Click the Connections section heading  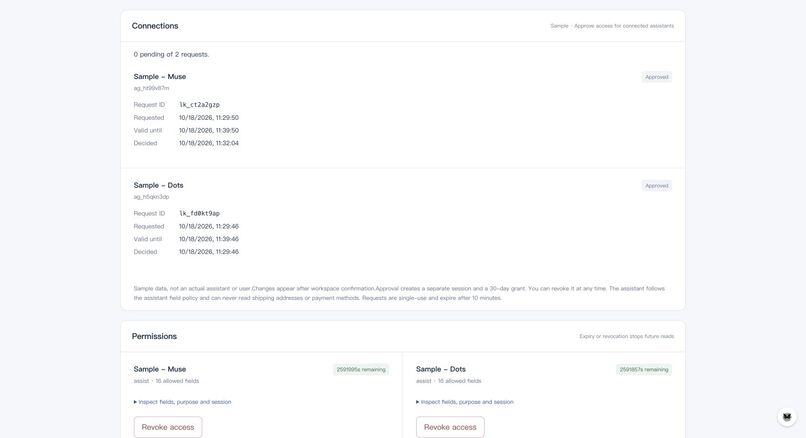pos(155,26)
